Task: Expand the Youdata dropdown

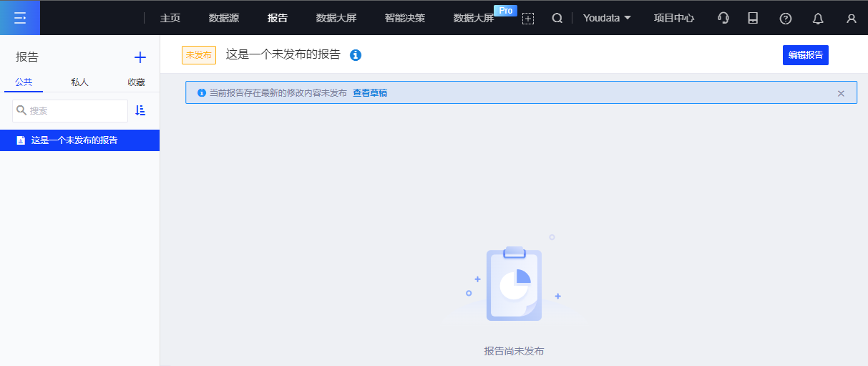Action: pyautogui.click(x=607, y=18)
